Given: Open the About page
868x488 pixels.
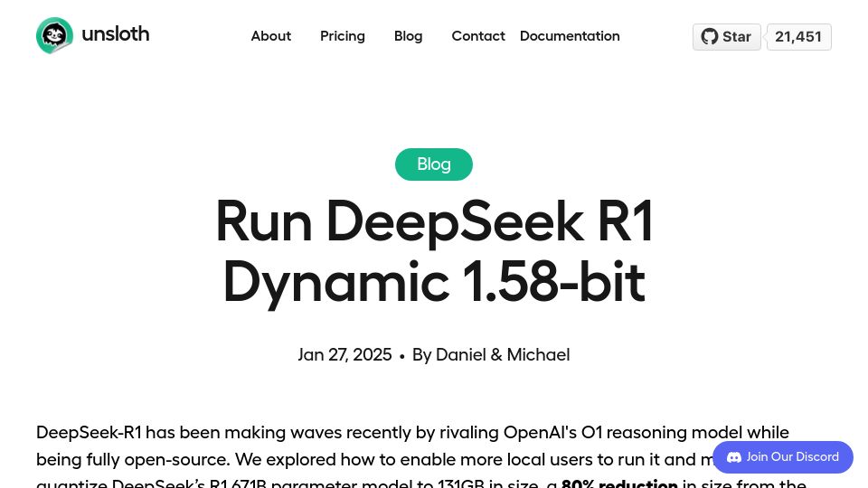Looking at the screenshot, I should coord(270,36).
